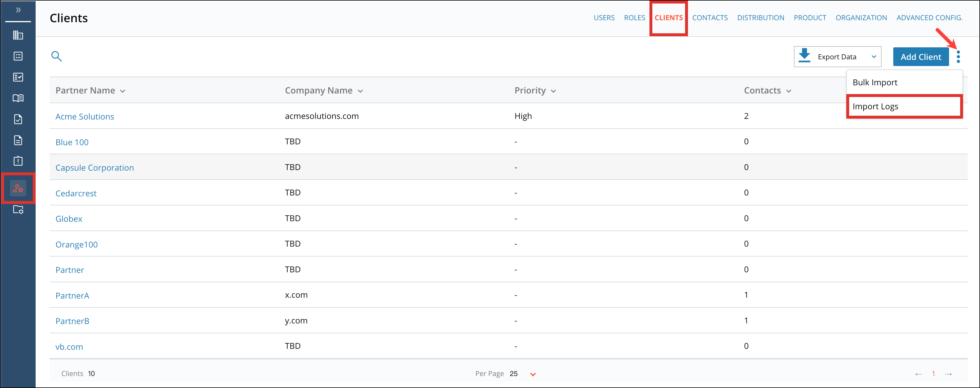Image resolution: width=980 pixels, height=388 pixels.
Task: Open the PartnerA client link
Action: (x=72, y=295)
